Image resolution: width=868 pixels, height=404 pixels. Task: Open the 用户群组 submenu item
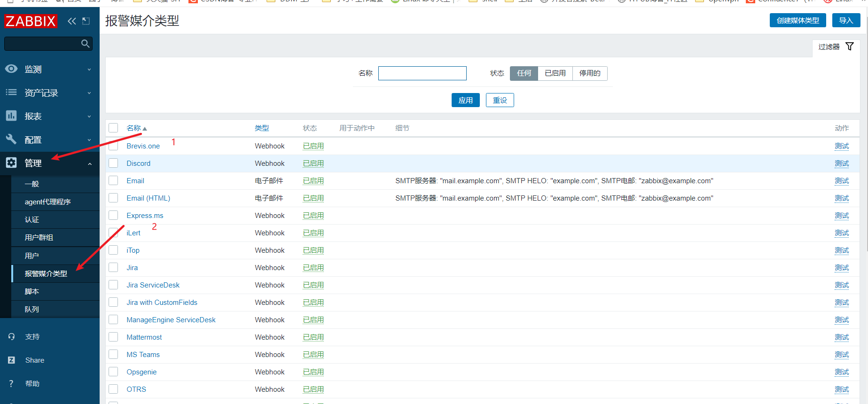click(55, 238)
